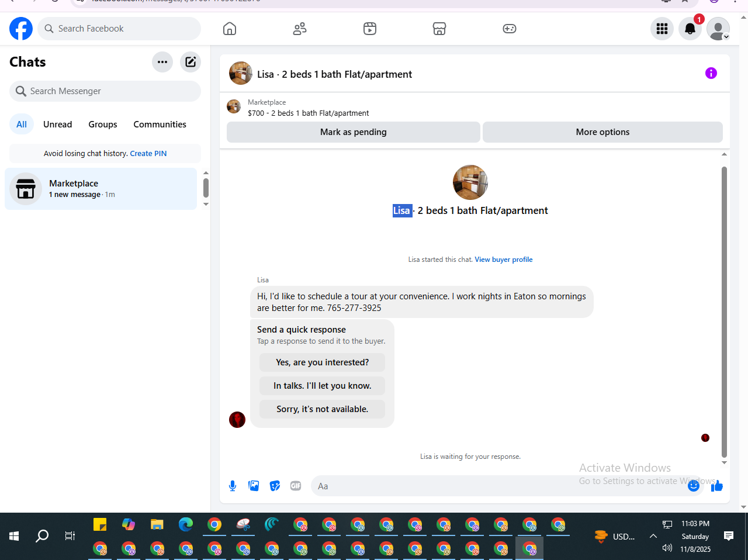Open the Marketplace chat with new message
The image size is (748, 560).
coord(101,189)
